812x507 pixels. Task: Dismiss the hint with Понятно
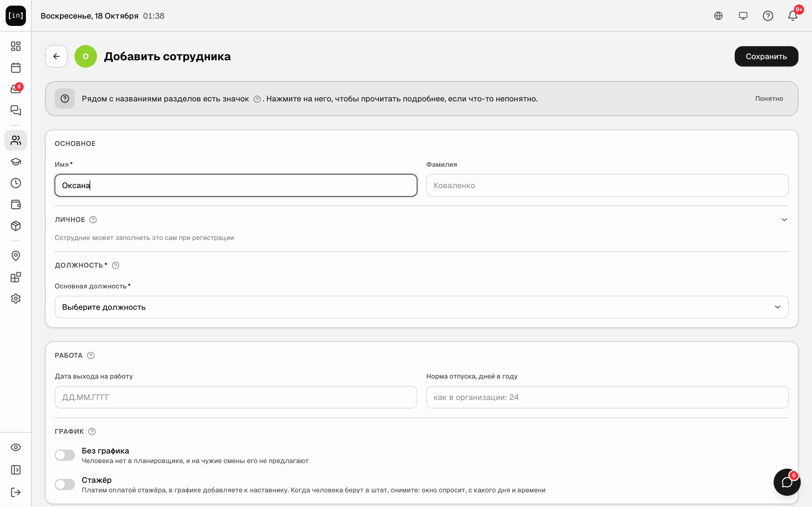[x=769, y=99]
